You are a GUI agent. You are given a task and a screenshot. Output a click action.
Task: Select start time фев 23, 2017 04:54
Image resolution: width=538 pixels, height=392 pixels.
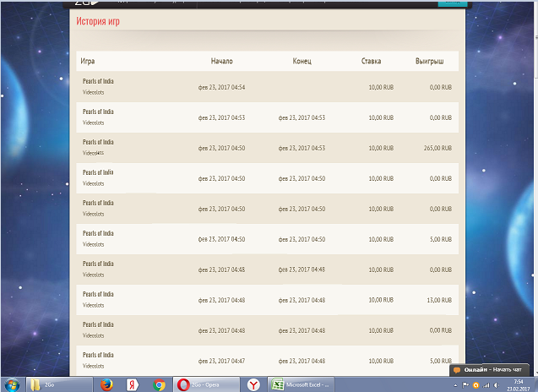coord(221,87)
